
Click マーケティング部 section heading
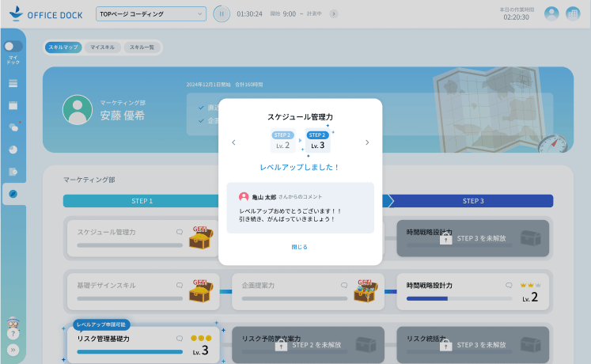point(89,180)
